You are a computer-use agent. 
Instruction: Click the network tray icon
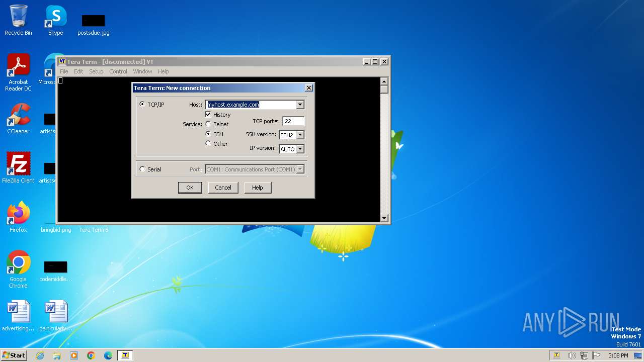[x=585, y=355]
